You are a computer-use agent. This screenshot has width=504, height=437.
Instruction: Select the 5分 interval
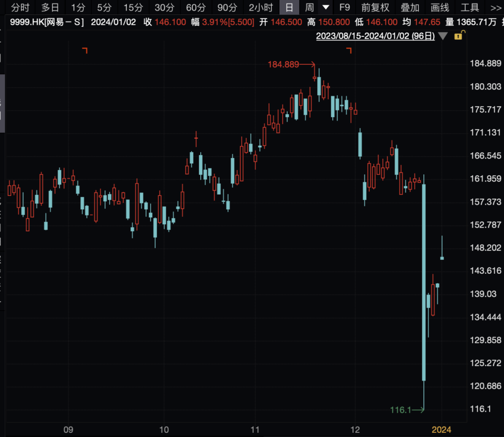pos(104,7)
